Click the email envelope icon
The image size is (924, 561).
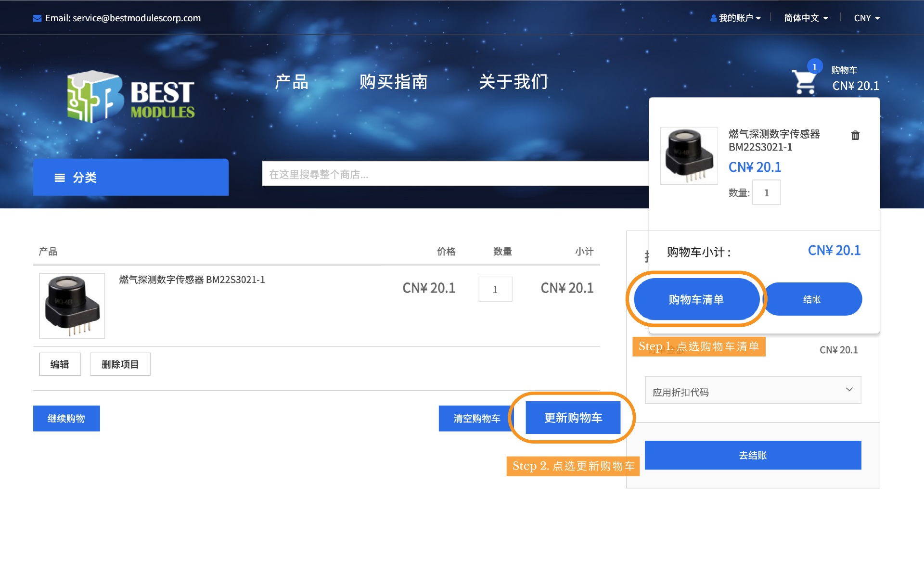click(x=37, y=18)
